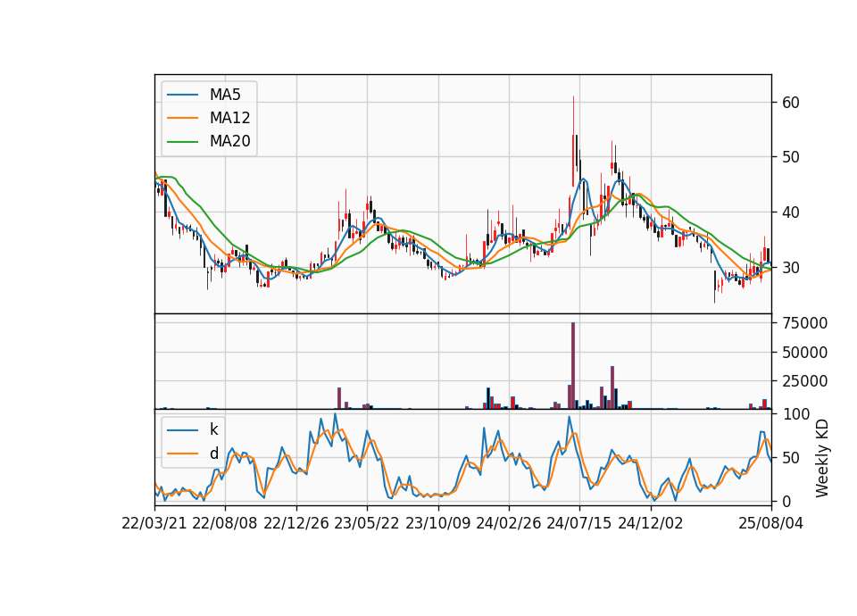Click the orange d legend line sample

point(182,454)
